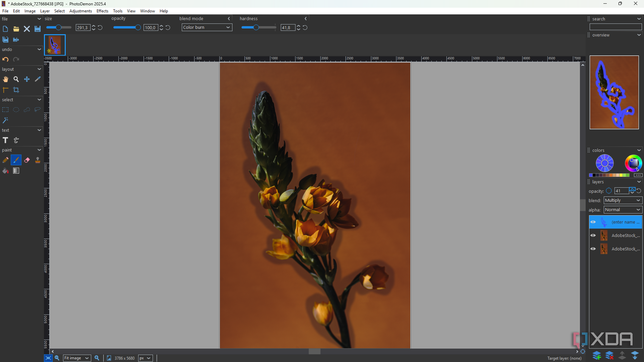Open the brush blend mode dropdown

pyautogui.click(x=207, y=27)
